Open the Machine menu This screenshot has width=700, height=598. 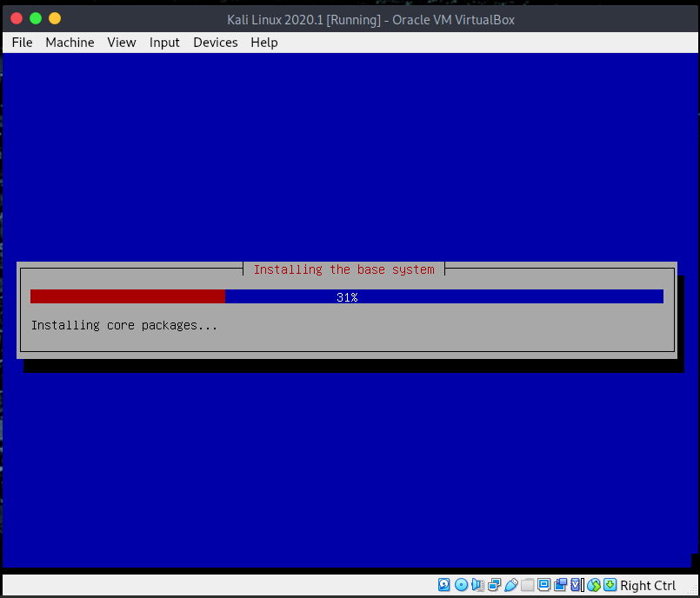70,43
